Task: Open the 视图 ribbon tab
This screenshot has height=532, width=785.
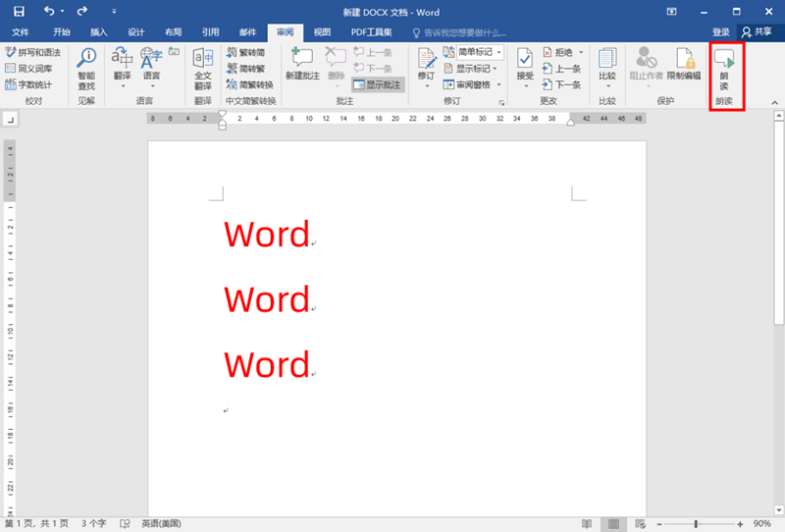Action: [x=322, y=32]
